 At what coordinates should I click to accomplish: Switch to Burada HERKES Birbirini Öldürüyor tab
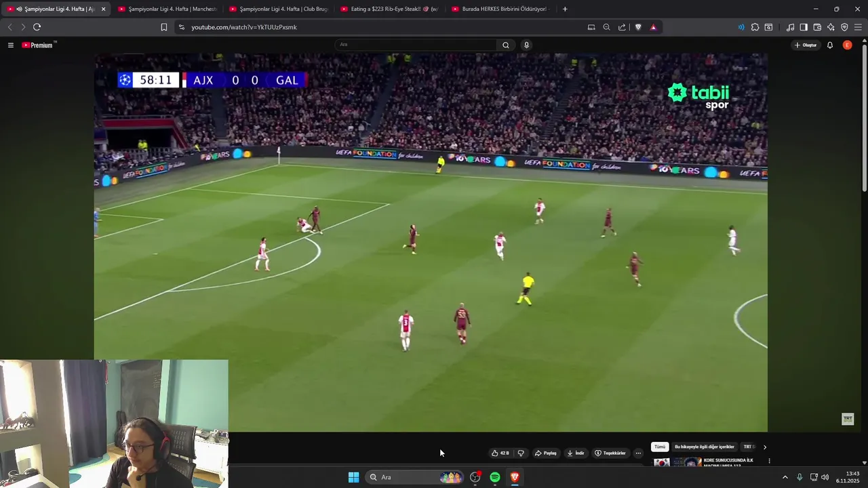tap(500, 9)
